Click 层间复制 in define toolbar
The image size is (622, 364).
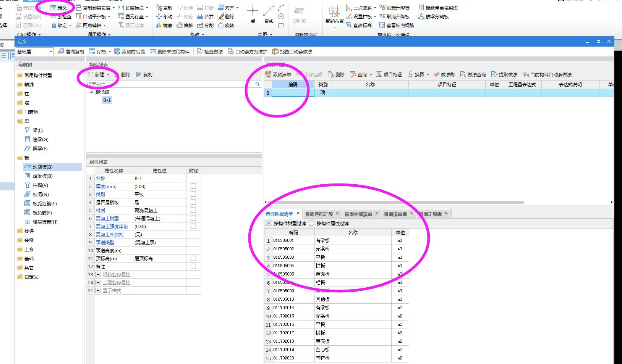(71, 52)
